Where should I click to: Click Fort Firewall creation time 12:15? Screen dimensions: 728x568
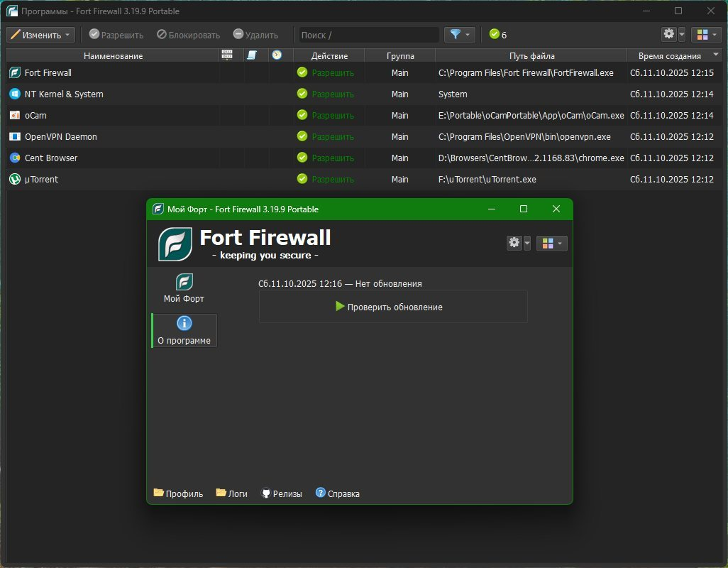coord(672,73)
